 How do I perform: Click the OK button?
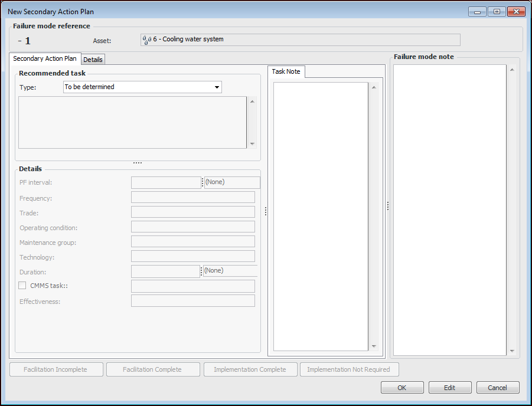tap(402, 388)
